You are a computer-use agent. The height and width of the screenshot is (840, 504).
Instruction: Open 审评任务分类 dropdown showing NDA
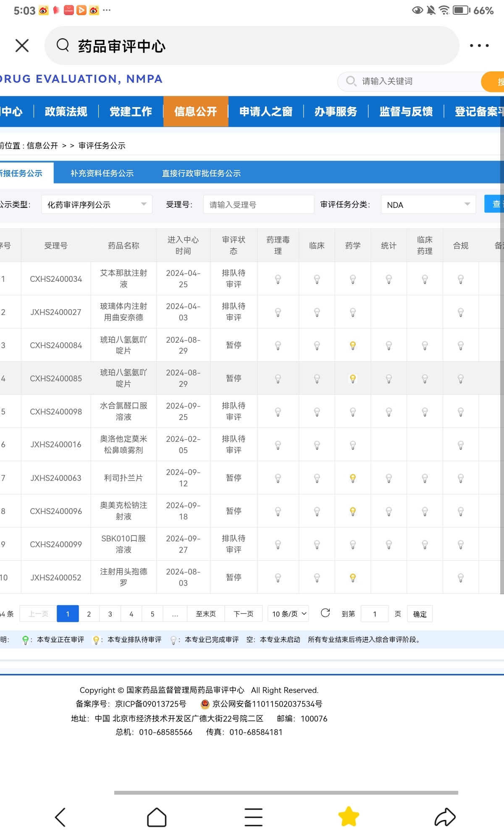[x=428, y=205]
